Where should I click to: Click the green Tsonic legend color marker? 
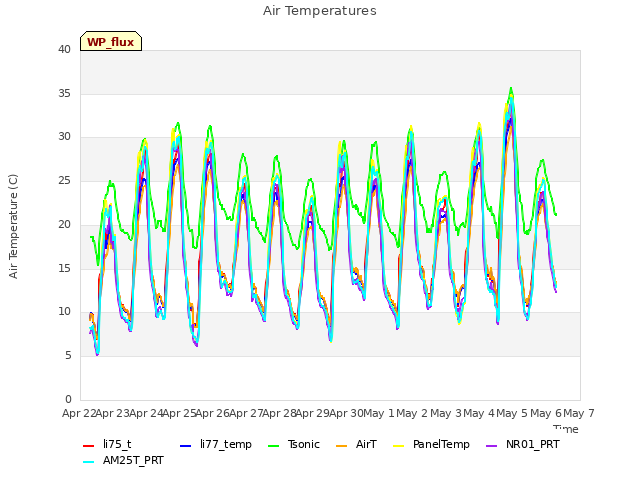tap(273, 445)
